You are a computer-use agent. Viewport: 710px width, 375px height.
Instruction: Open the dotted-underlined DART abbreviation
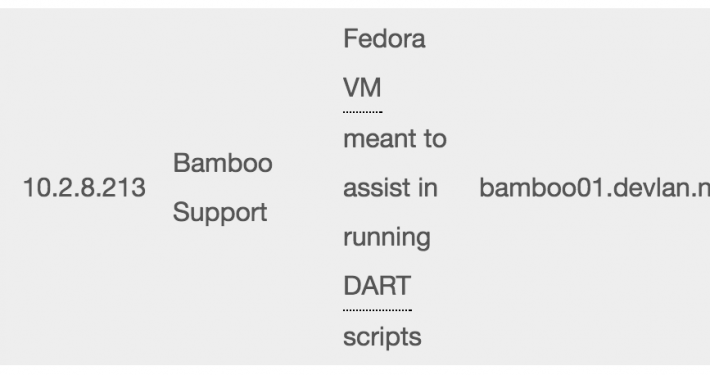377,286
